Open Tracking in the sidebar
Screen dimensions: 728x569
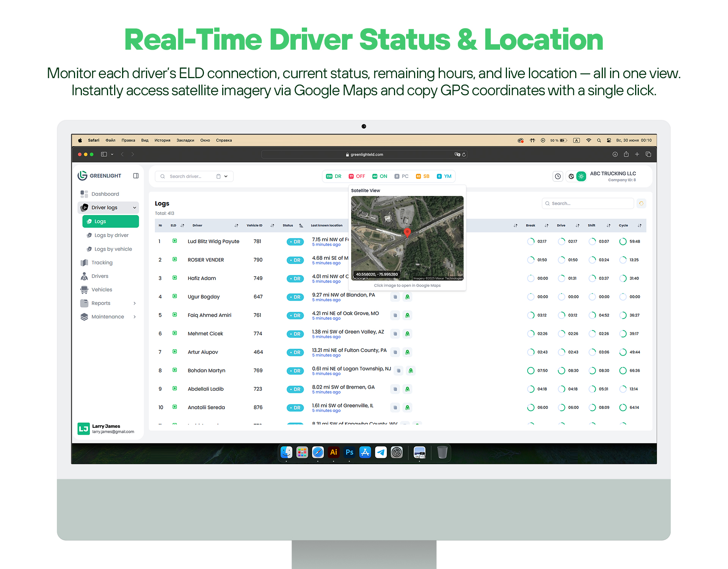click(x=102, y=262)
